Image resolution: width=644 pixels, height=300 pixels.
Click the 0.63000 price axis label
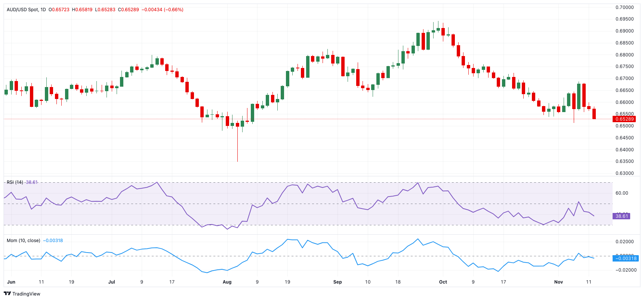tap(625, 173)
